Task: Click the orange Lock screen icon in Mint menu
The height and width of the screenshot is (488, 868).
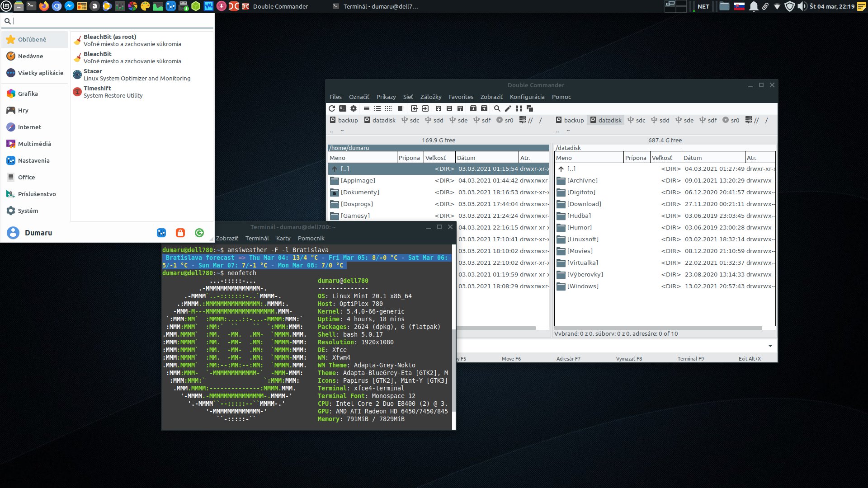Action: [180, 232]
